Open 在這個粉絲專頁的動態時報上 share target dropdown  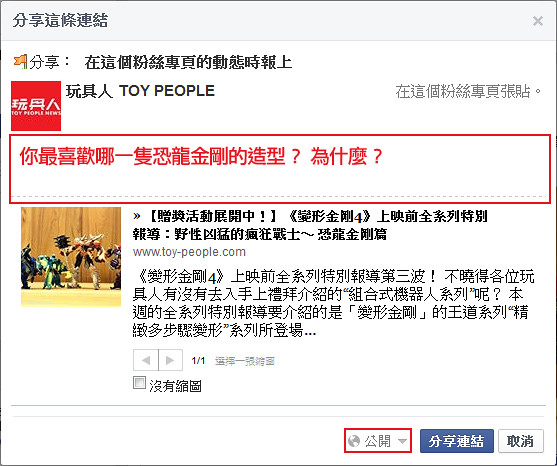click(x=188, y=63)
